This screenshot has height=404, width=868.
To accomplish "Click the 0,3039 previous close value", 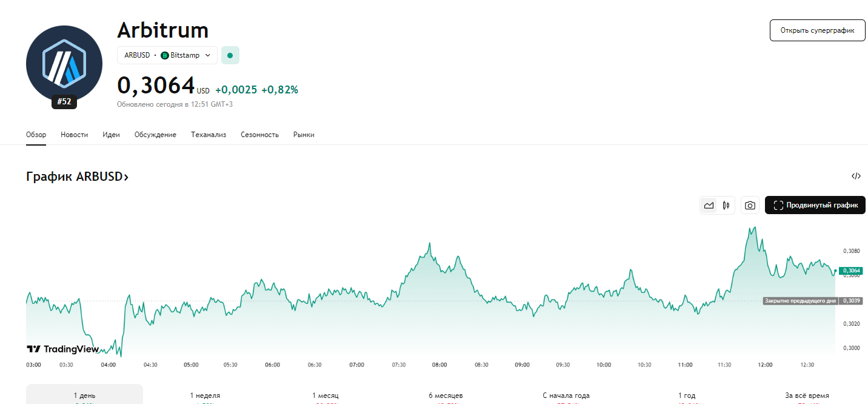I will pyautogui.click(x=851, y=301).
